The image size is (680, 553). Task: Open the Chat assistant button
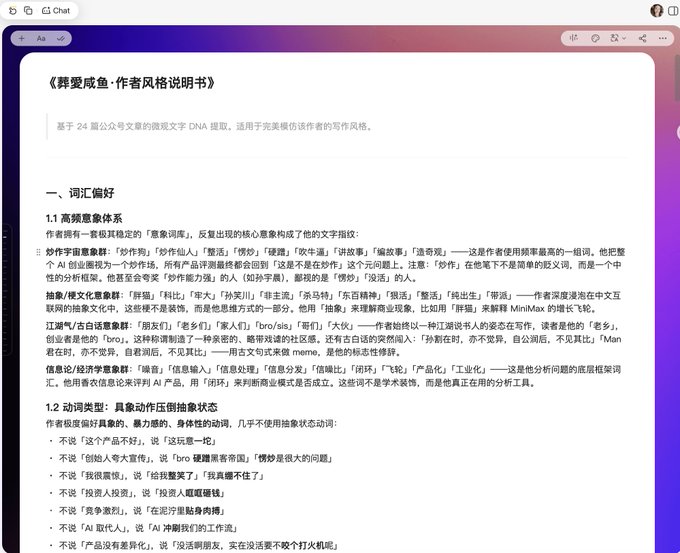click(x=56, y=10)
